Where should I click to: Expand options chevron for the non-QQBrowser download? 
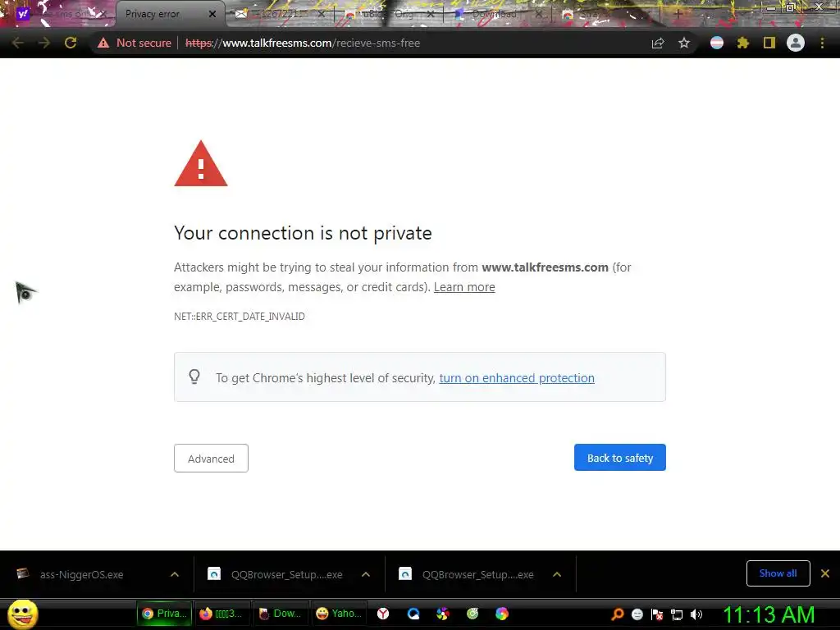click(175, 574)
